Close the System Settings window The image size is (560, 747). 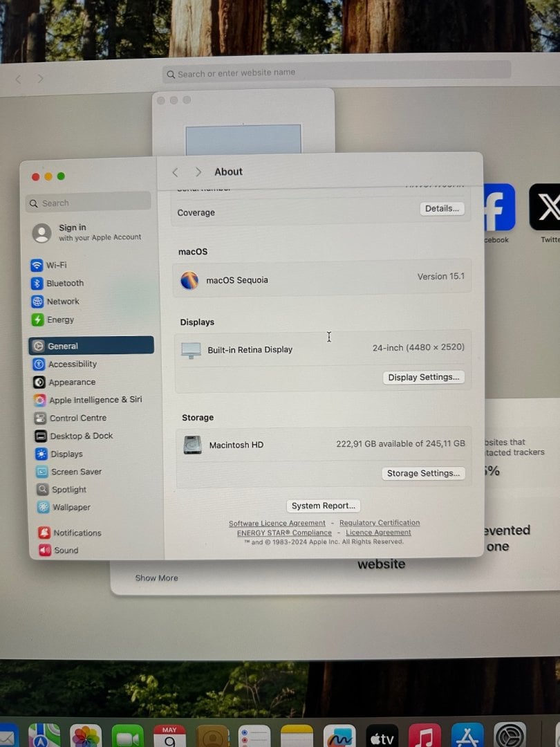[36, 177]
